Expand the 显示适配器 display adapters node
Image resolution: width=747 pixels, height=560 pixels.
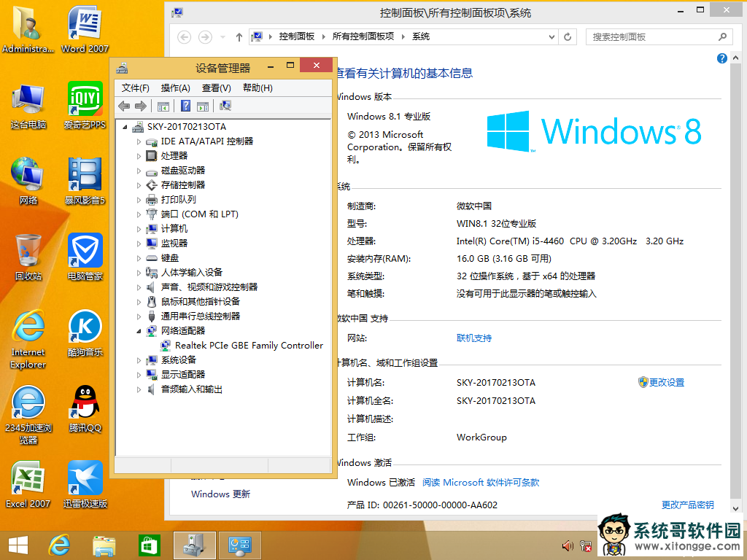coord(139,375)
